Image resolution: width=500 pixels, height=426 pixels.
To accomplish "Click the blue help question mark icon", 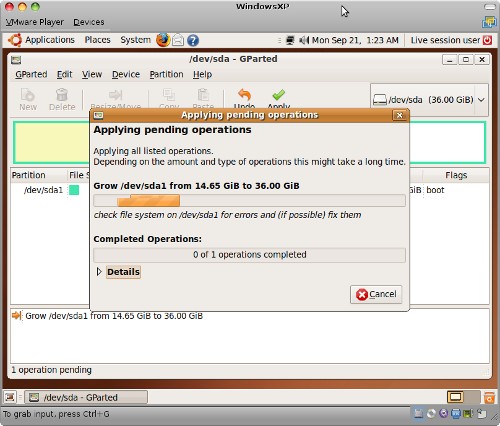I will [193, 40].
